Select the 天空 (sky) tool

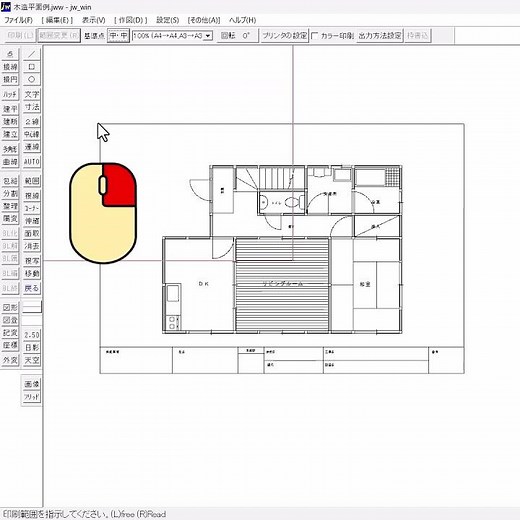point(32,360)
